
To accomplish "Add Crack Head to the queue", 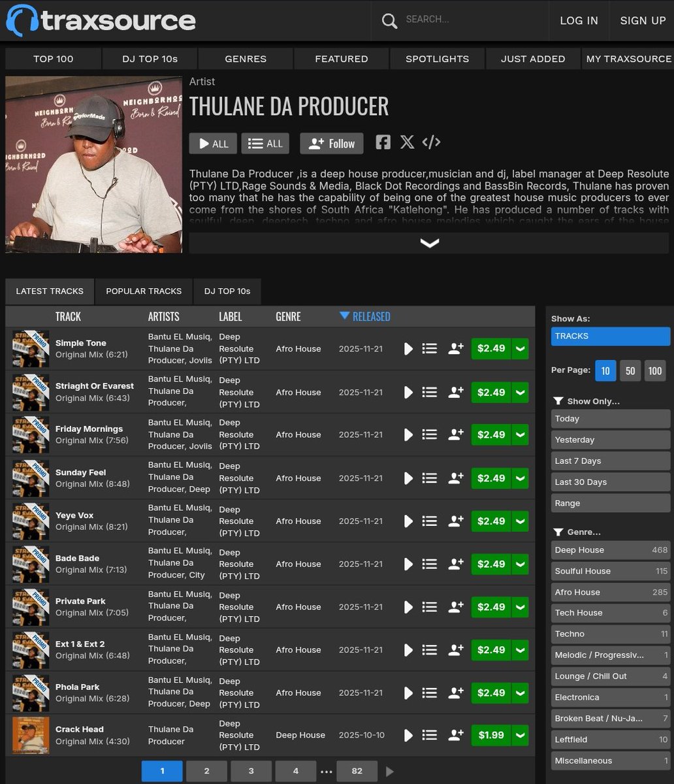I will coord(429,735).
